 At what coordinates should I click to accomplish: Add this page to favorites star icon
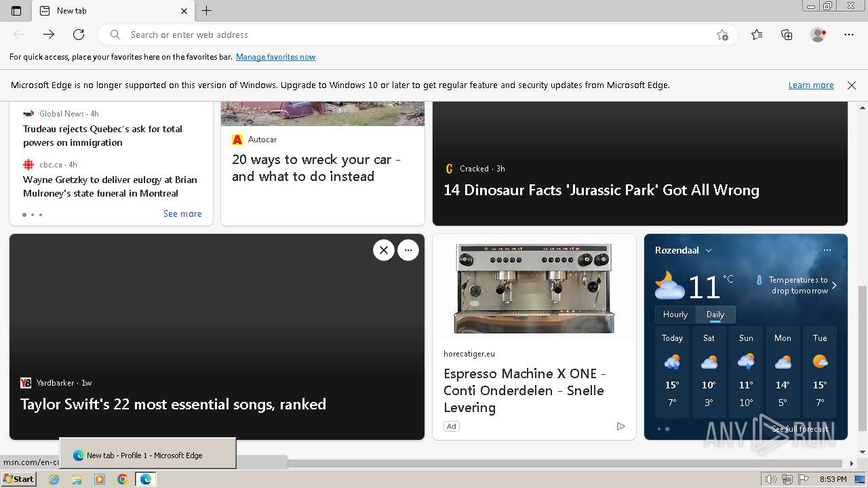(x=722, y=35)
